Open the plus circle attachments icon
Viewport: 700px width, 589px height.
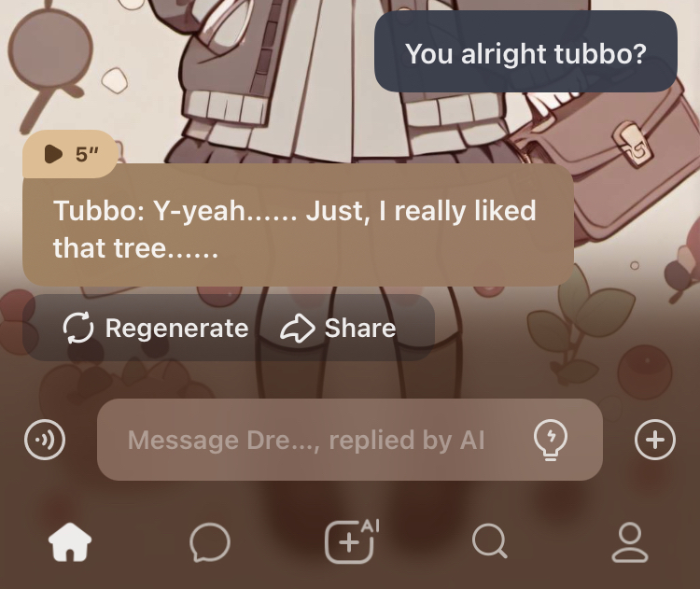(x=655, y=440)
